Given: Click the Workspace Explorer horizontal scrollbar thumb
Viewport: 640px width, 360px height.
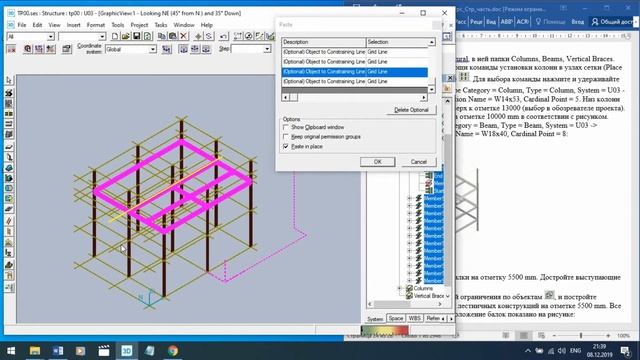Looking at the screenshot, I should [392, 304].
